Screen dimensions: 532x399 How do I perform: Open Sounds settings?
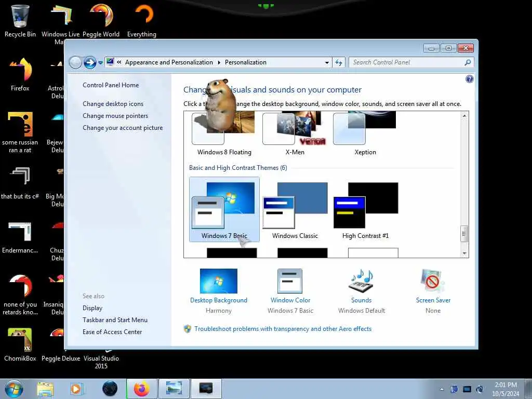tap(362, 291)
